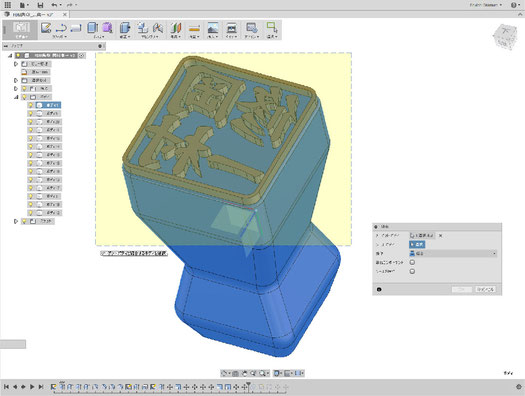Undo the last action
Image resolution: width=525 pixels, height=396 pixels.
pos(55,5)
